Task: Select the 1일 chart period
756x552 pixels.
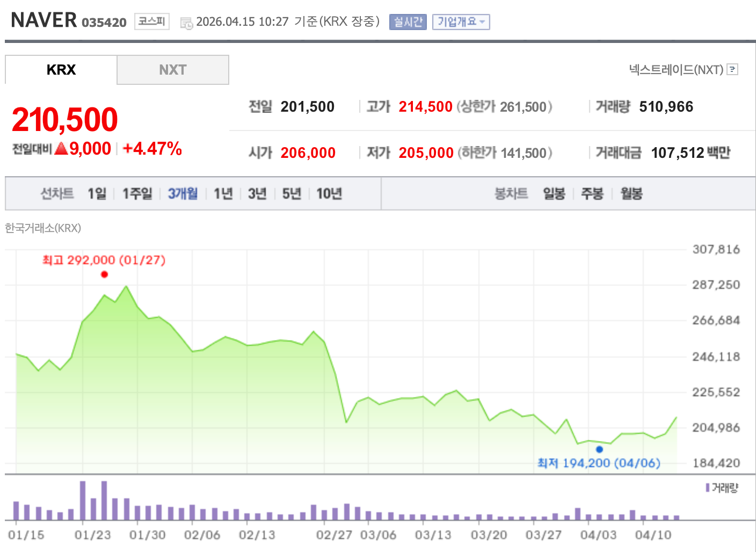Action: 97,194
